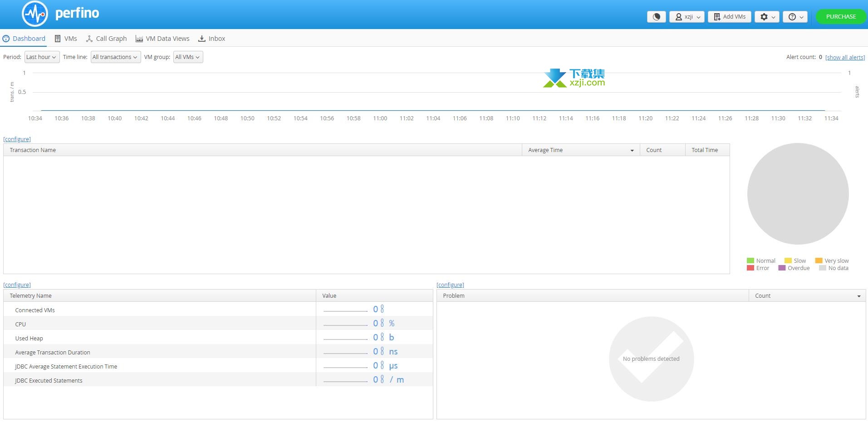This screenshot has height=423, width=868.
Task: Click the VM Data Views chart icon
Action: [x=139, y=39]
